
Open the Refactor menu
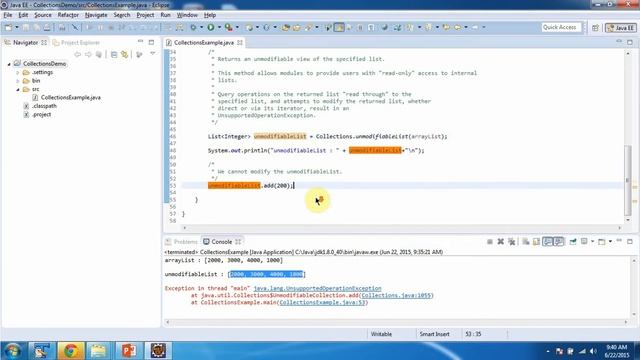coord(68,15)
